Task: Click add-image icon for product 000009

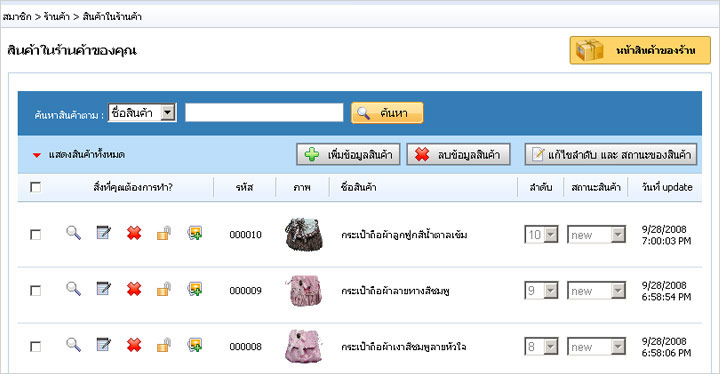Action: [x=195, y=289]
